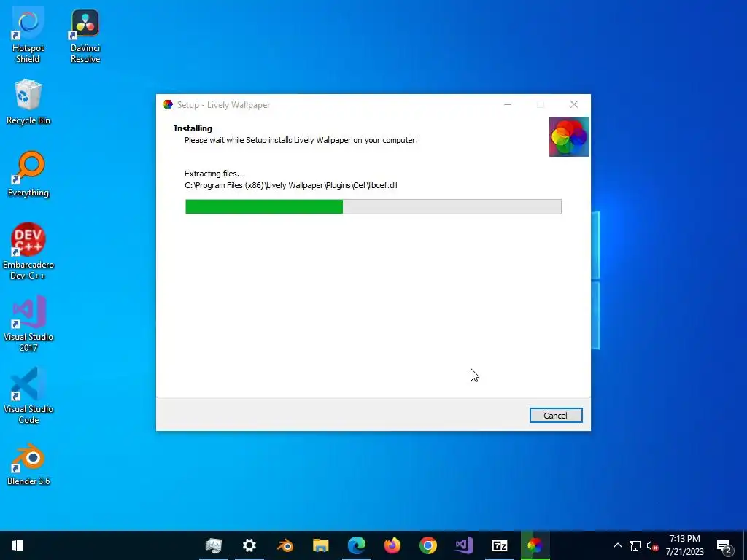This screenshot has height=560, width=747.
Task: Switch to Lively setup taskbar button
Action: pyautogui.click(x=535, y=545)
